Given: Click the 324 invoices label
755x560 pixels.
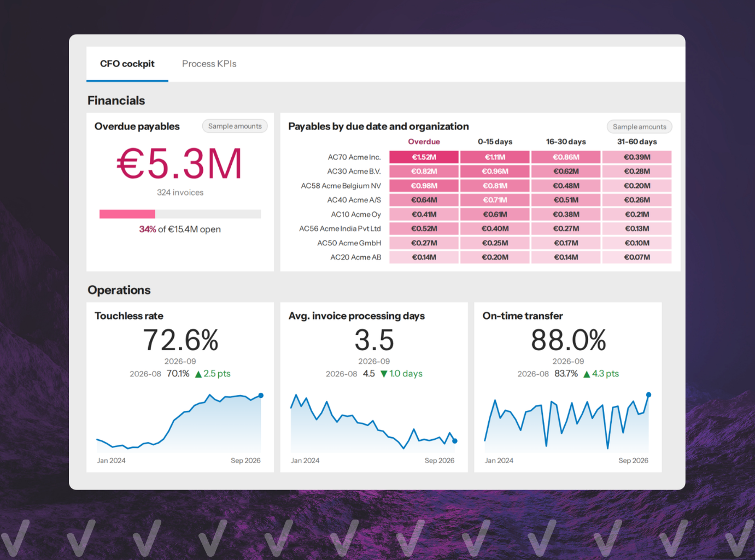Looking at the screenshot, I should tap(180, 192).
